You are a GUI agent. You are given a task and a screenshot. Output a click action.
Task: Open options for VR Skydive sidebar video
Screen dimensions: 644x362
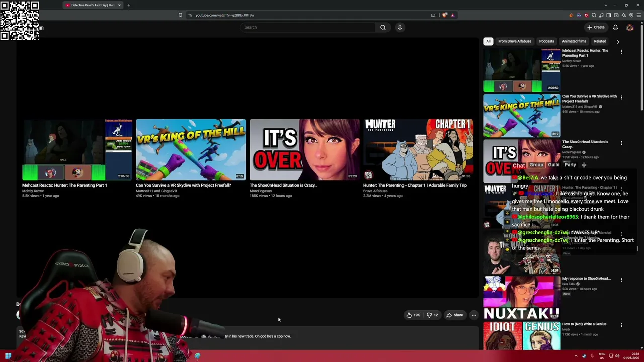(x=621, y=97)
